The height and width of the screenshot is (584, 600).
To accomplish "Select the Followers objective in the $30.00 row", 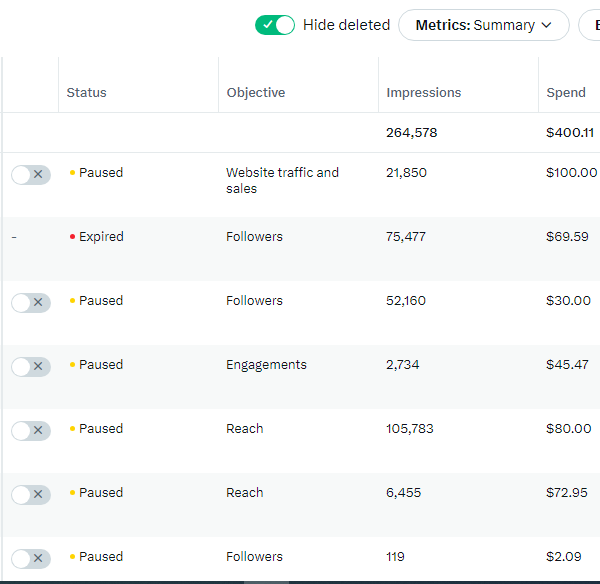I will 254,301.
